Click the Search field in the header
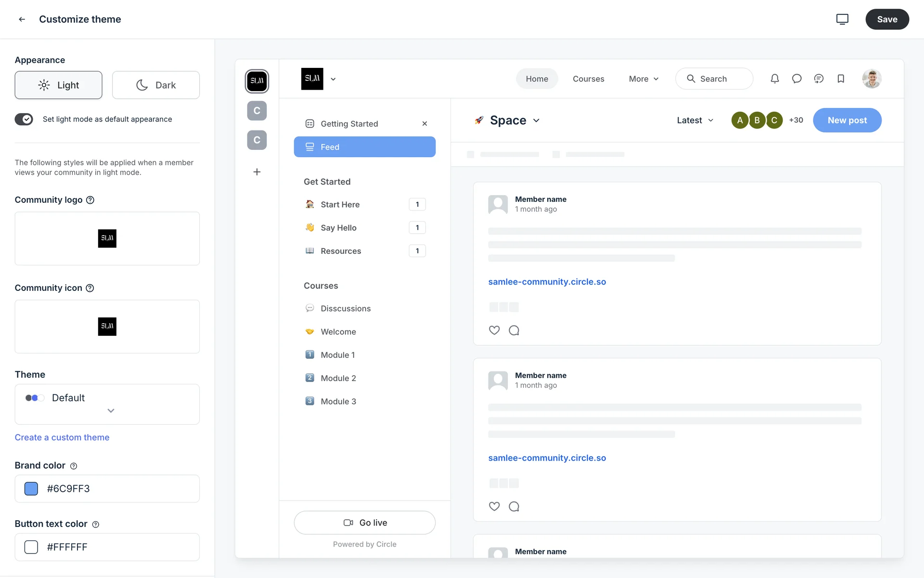The image size is (924, 578). pyautogui.click(x=714, y=79)
